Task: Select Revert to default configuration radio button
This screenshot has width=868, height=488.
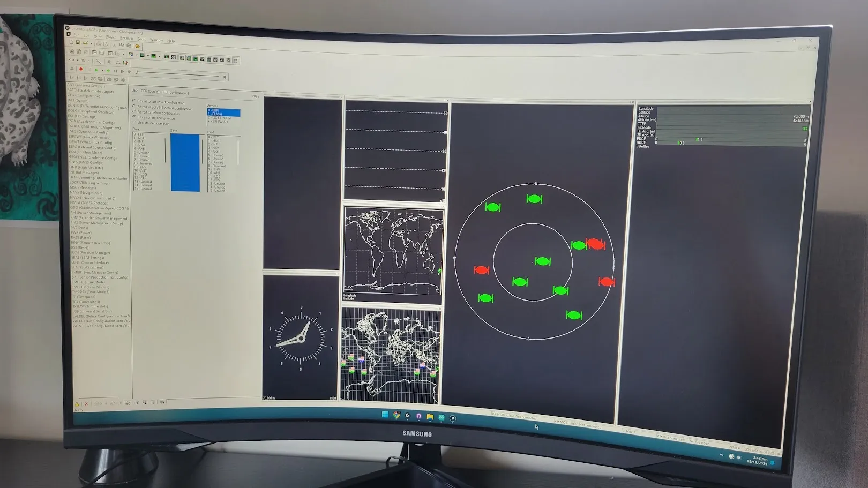Action: [156, 112]
